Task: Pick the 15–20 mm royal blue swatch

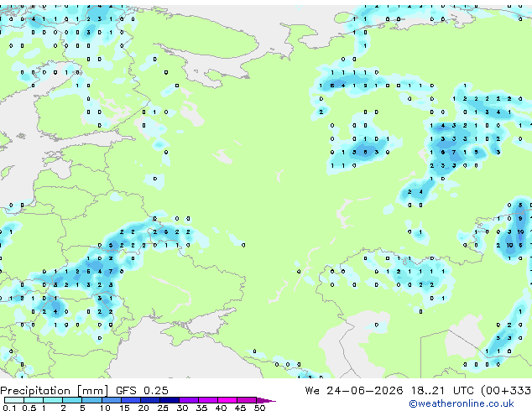Action: tap(131, 400)
